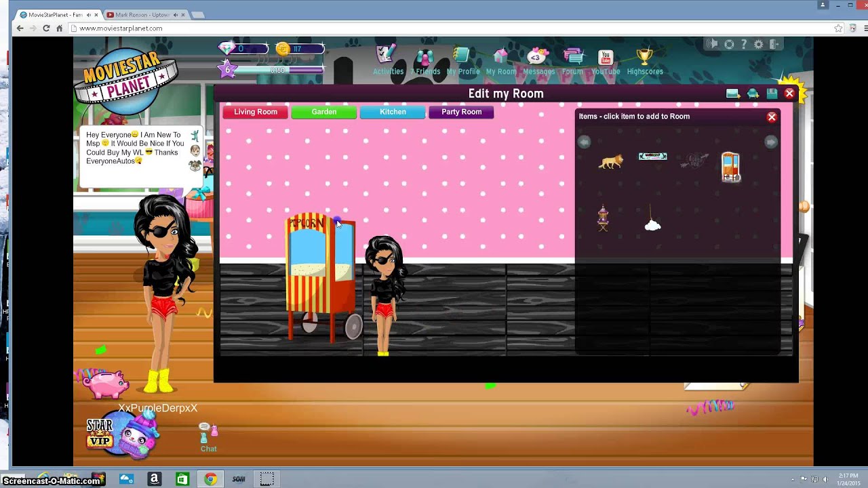
Task: Open the question mark help icon
Action: pyautogui.click(x=744, y=44)
